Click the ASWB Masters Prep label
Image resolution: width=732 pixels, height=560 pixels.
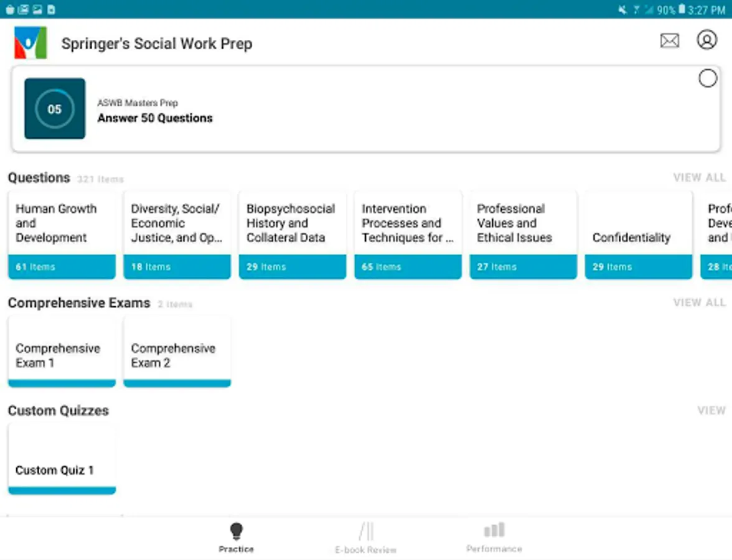click(x=138, y=103)
